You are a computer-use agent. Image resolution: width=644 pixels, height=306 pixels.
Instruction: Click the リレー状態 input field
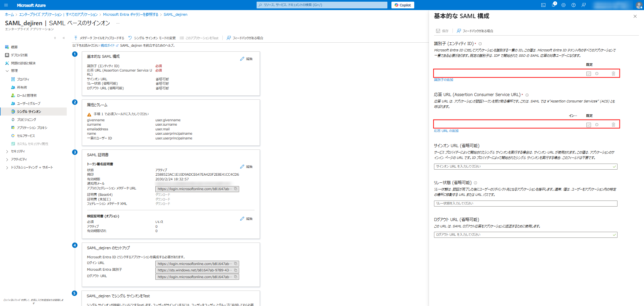(526, 204)
